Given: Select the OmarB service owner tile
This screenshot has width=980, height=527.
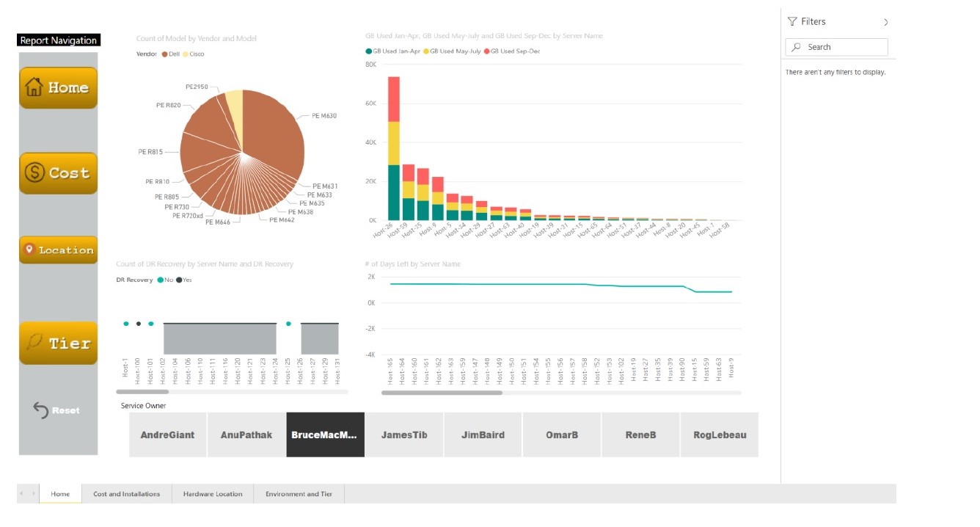Looking at the screenshot, I should (x=562, y=435).
